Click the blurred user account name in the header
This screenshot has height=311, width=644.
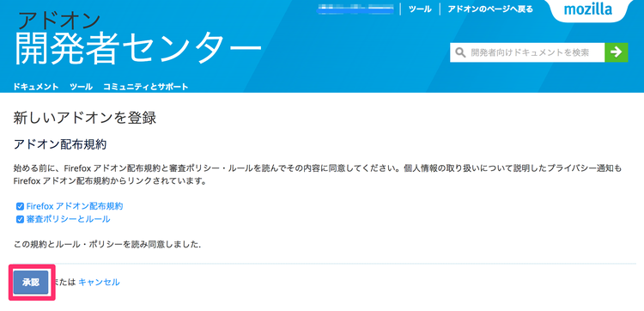pos(355,9)
